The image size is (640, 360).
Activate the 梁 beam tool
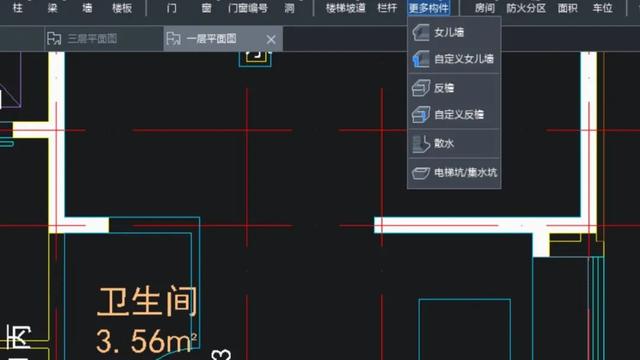52,7
